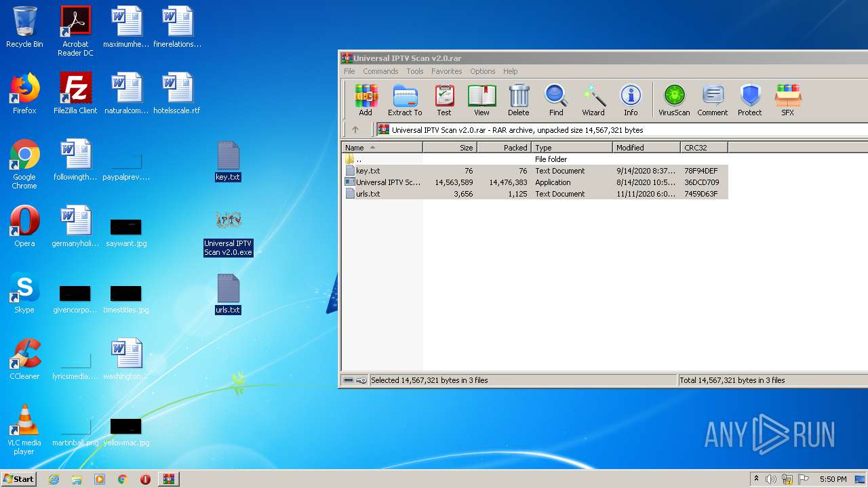
Task: Select Universal IPTV Scan application row
Action: 535,182
